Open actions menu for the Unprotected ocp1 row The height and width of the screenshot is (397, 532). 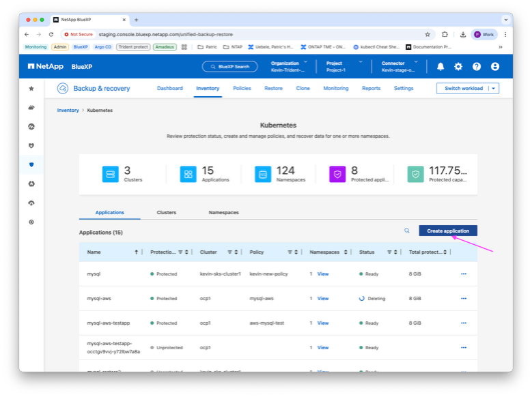point(464,347)
